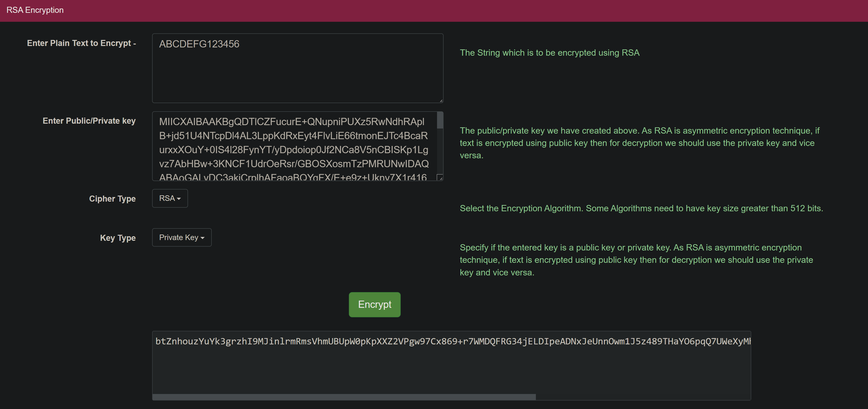Click the 'Enter Plain Text to Encrypt' label
Image resolution: width=868 pixels, height=409 pixels.
81,43
